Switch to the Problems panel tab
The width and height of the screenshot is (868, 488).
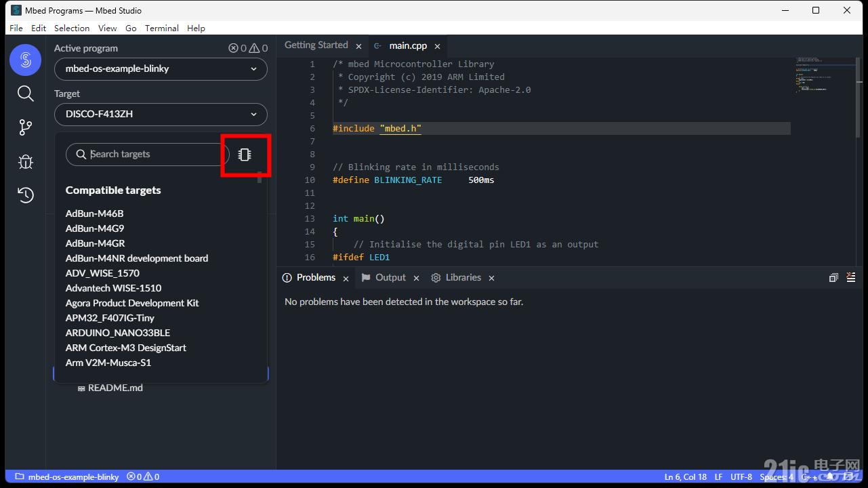(x=316, y=278)
